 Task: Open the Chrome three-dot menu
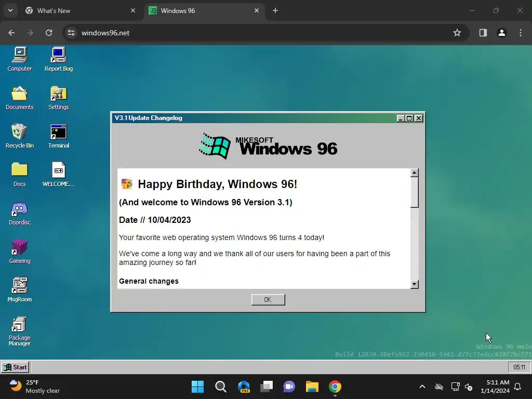521,33
